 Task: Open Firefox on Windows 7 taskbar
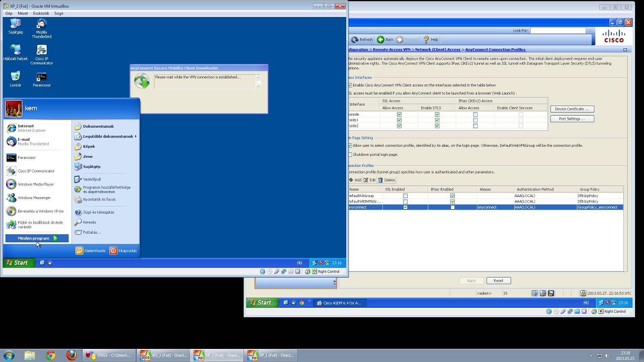pos(71,355)
